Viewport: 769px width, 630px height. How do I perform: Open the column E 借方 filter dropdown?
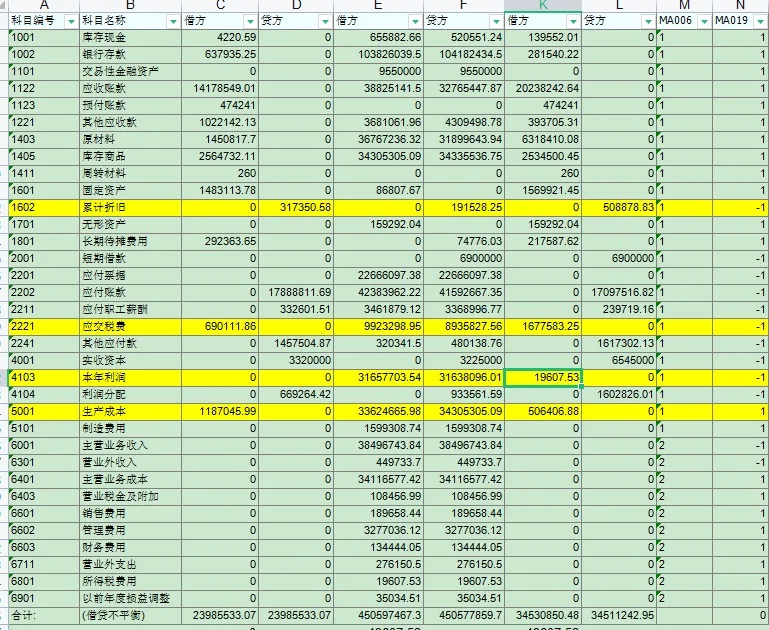415,22
